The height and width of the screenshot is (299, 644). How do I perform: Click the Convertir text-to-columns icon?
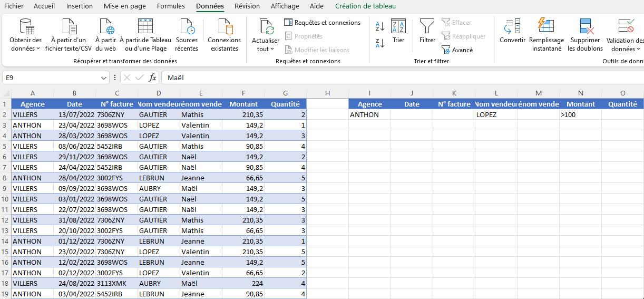pos(512,26)
